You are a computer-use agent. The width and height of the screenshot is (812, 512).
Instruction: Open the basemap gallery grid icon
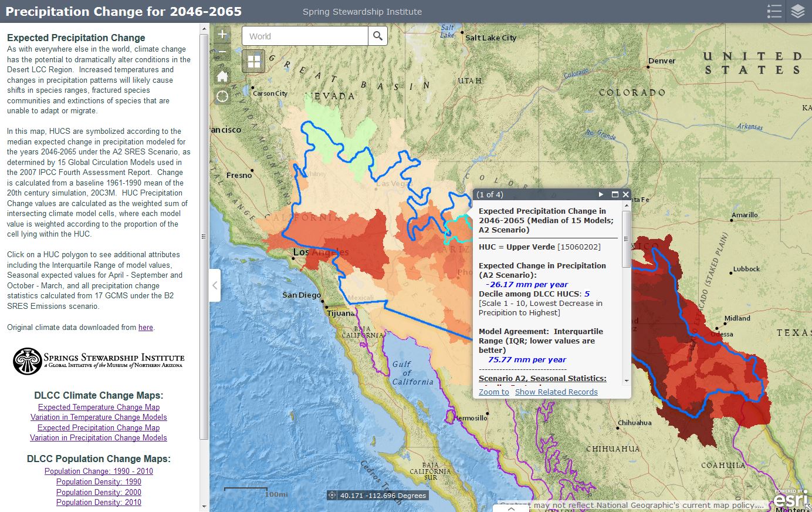pyautogui.click(x=253, y=61)
